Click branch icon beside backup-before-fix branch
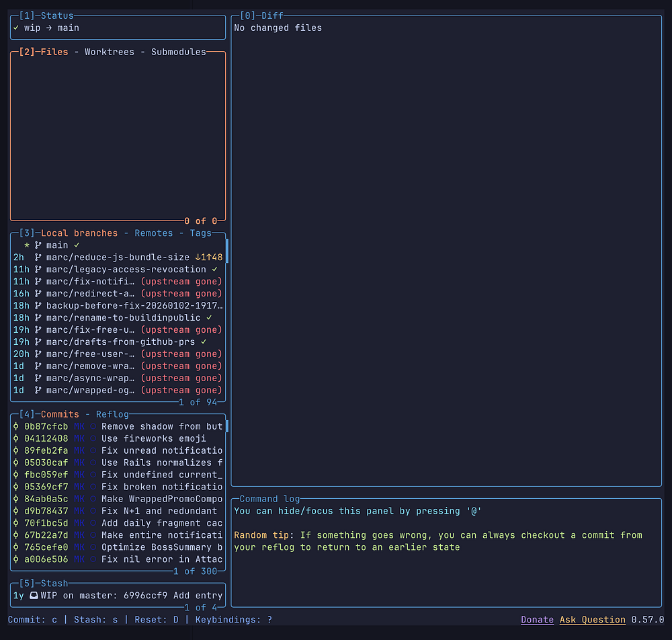672x640 pixels. (38, 306)
